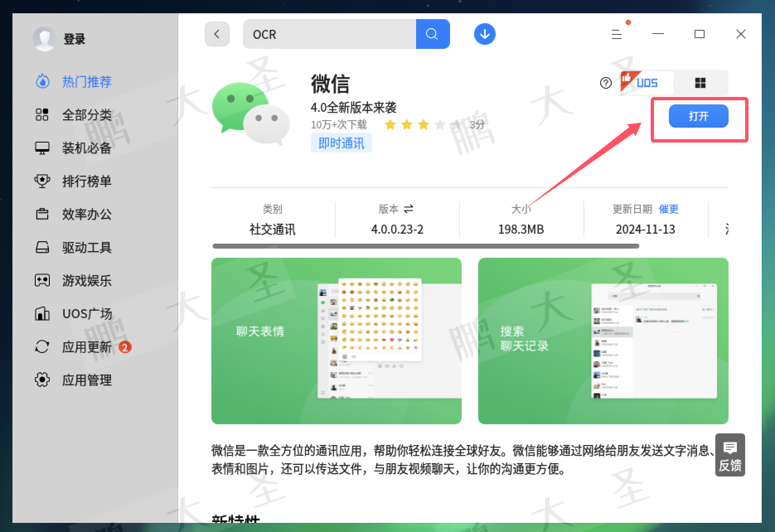775x532 pixels.
Task: Click the 效率办公 briefcase icon
Action: (42, 214)
